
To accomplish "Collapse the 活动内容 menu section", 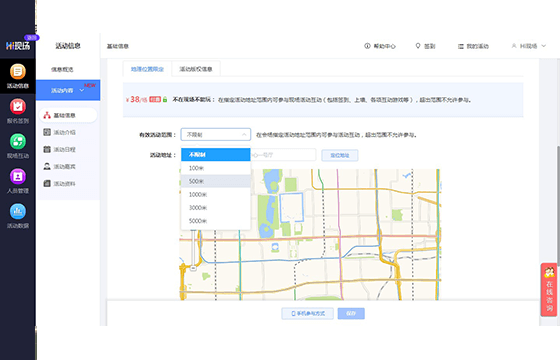I will pos(68,90).
